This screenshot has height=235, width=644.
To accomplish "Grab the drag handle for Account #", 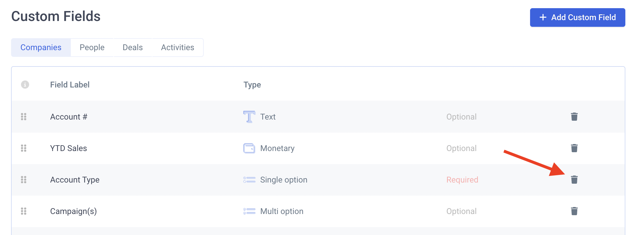I will coord(24,117).
